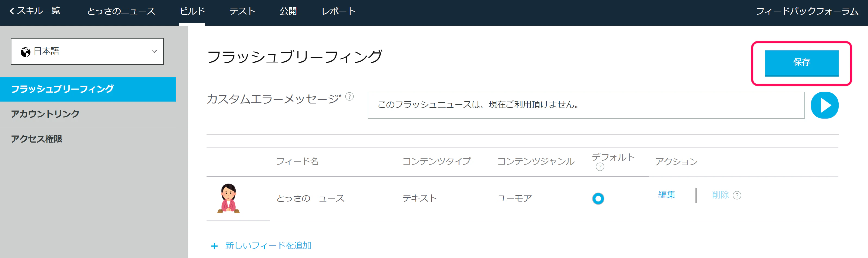Viewport: 868px width, 258px height.
Task: Open アカウントリンク in sidebar
Action: (x=88, y=114)
